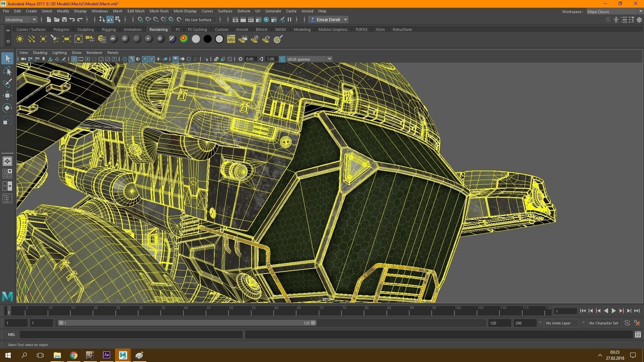Enable select by component type
This screenshot has height=362, width=644.
tap(118, 20)
